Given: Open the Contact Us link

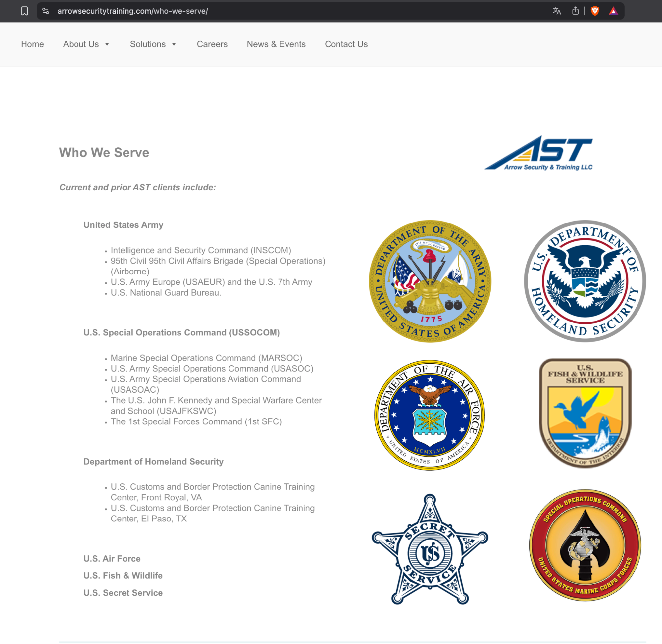Looking at the screenshot, I should [346, 44].
